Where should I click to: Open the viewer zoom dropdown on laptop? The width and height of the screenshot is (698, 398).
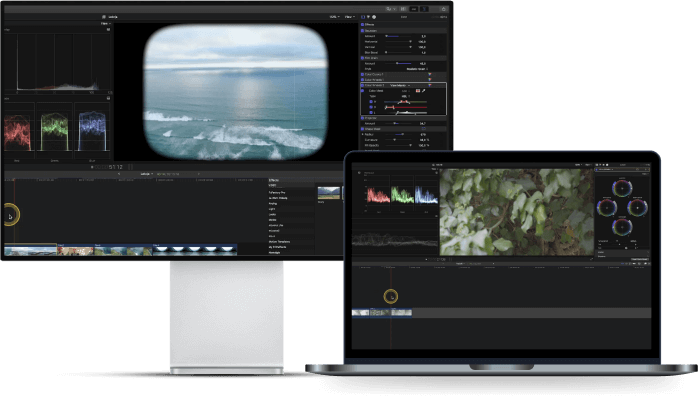click(x=578, y=165)
